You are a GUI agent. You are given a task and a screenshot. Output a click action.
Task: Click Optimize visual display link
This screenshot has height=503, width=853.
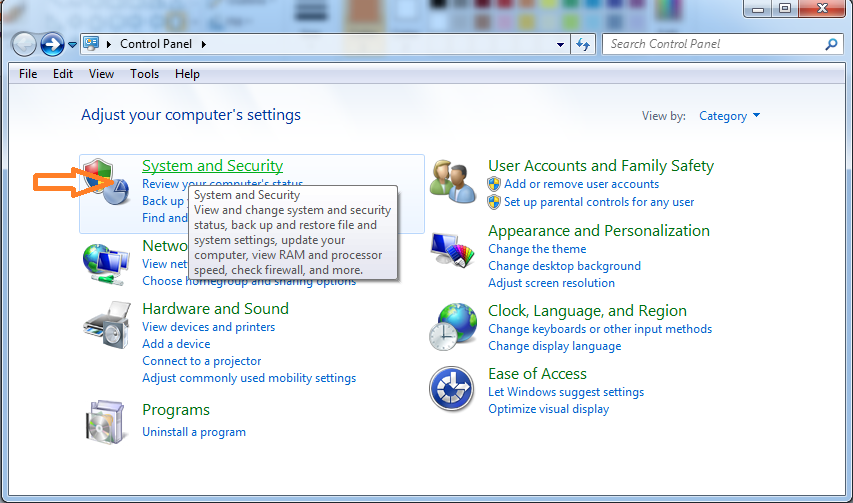(548, 409)
